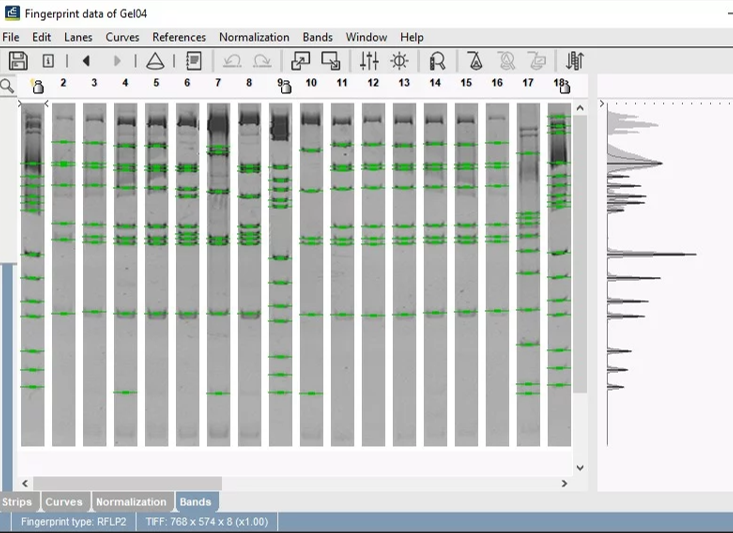The width and height of the screenshot is (733, 533).
Task: Click the cone-shaped toolbar icon
Action: (155, 61)
